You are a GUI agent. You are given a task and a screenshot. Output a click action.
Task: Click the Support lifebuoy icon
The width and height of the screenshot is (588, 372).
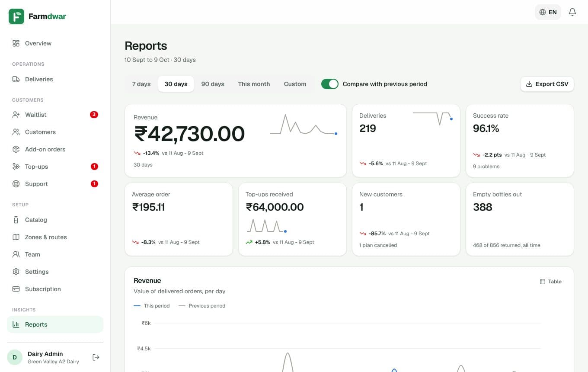[x=16, y=184]
